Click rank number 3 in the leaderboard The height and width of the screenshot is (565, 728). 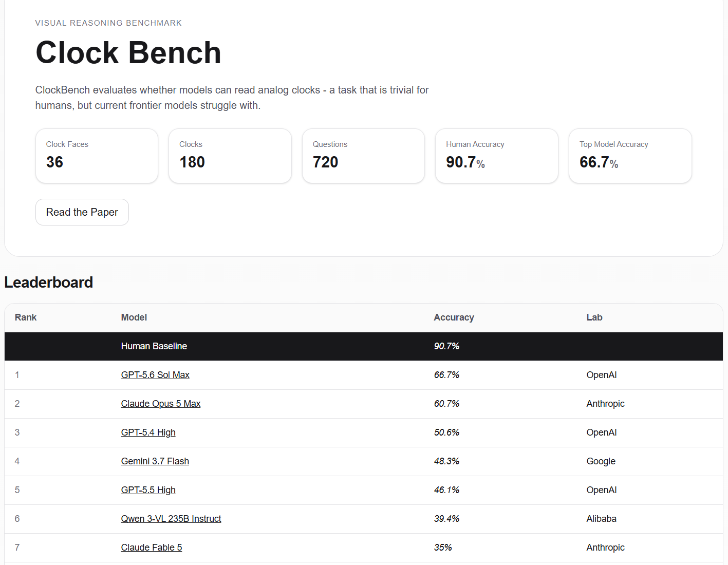point(17,432)
